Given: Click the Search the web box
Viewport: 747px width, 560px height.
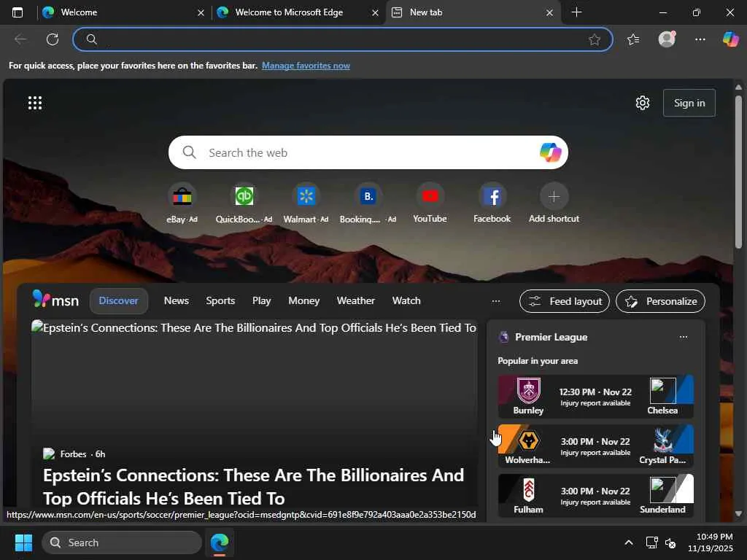Looking at the screenshot, I should tap(368, 152).
